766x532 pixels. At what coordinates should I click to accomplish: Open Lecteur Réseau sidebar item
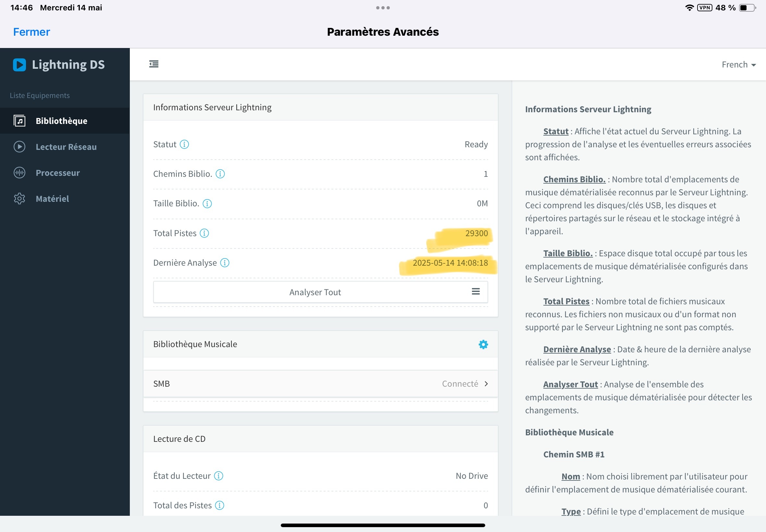pyautogui.click(x=66, y=147)
